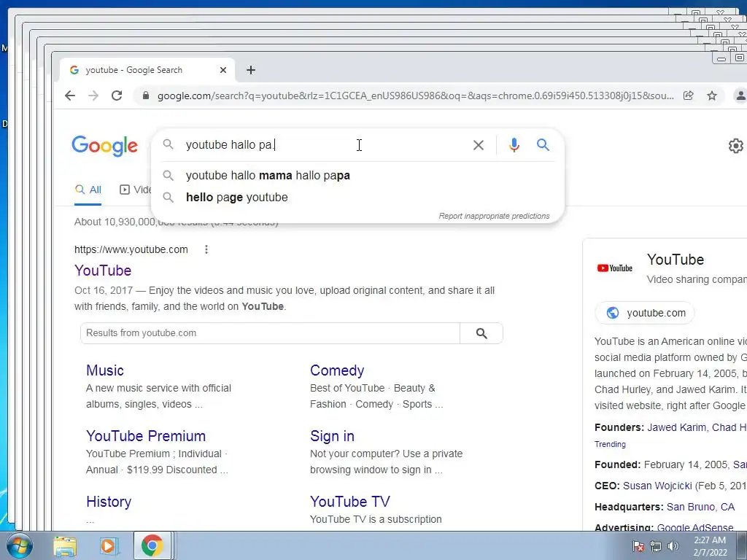Image resolution: width=747 pixels, height=560 pixels.
Task: Click the https://www.youtube.com result URL
Action: [131, 249]
